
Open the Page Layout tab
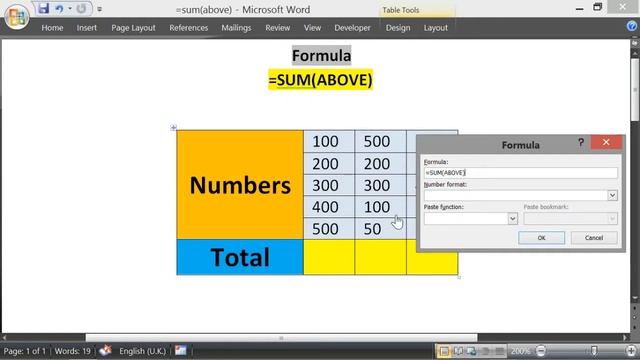pyautogui.click(x=133, y=28)
